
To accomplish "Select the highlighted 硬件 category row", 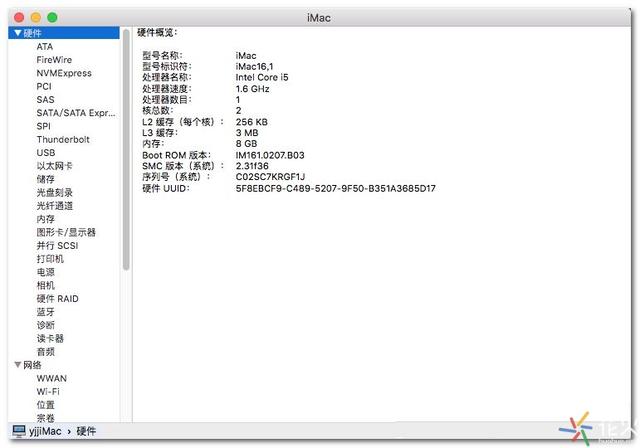I will 64,33.
